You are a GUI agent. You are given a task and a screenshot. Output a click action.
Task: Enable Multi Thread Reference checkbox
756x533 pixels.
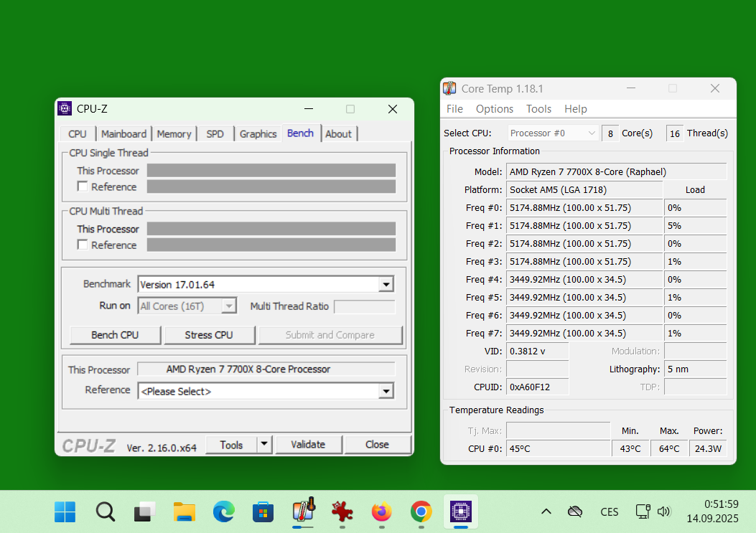pos(83,245)
